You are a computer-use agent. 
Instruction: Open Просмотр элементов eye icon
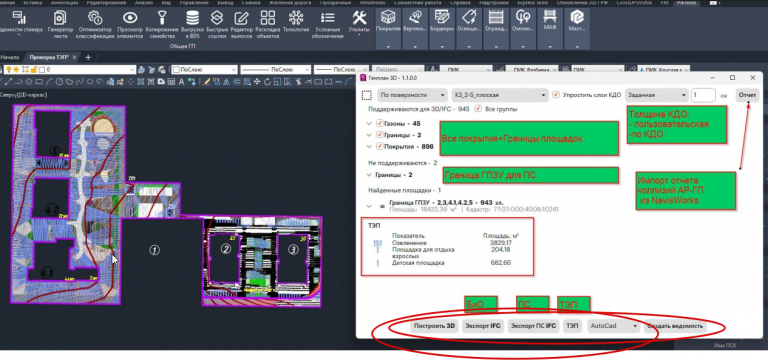(x=130, y=24)
